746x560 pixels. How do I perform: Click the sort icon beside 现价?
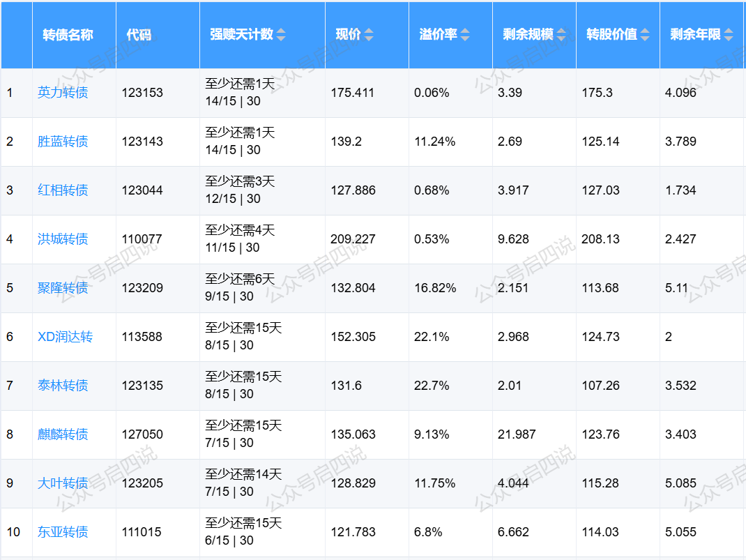(x=369, y=35)
